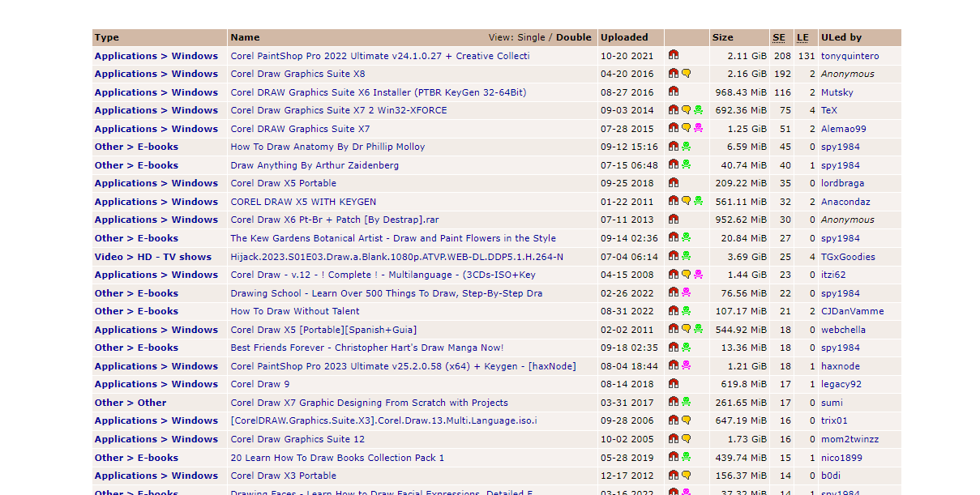Open Corel PaintShop Pro 2022 Ultimate torrent page

tap(380, 56)
